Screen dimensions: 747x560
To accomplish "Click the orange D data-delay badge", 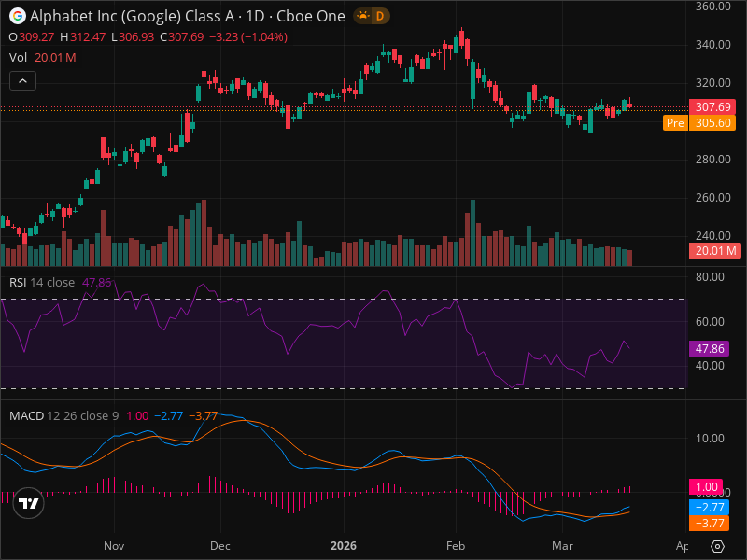I will click(380, 16).
